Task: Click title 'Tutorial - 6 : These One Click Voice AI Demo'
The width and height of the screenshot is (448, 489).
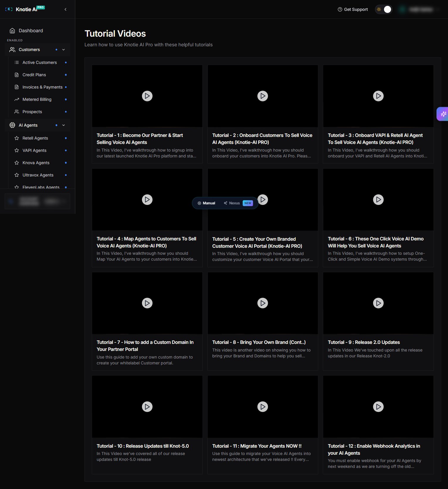Action: click(x=376, y=242)
